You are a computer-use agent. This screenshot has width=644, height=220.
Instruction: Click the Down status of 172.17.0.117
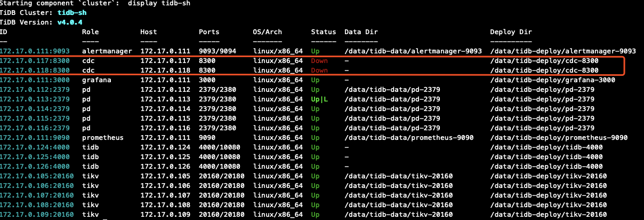coord(319,61)
